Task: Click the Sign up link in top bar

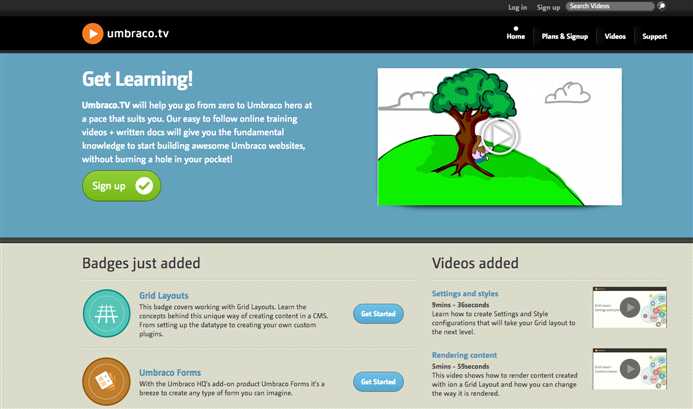Action: tap(548, 7)
